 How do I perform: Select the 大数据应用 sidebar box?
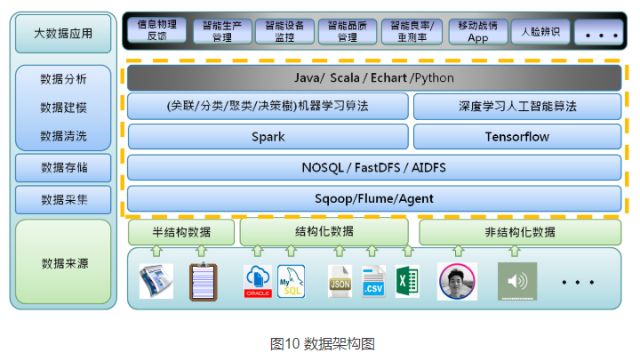[x=63, y=33]
